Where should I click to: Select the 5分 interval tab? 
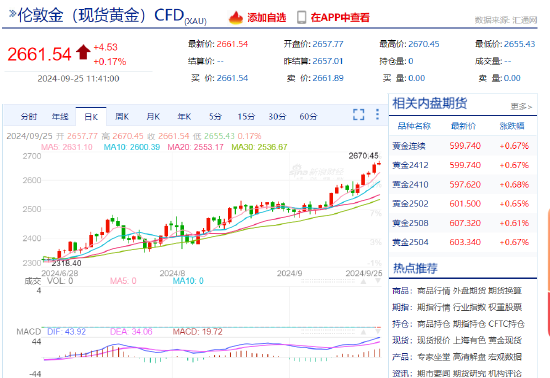click(x=215, y=116)
